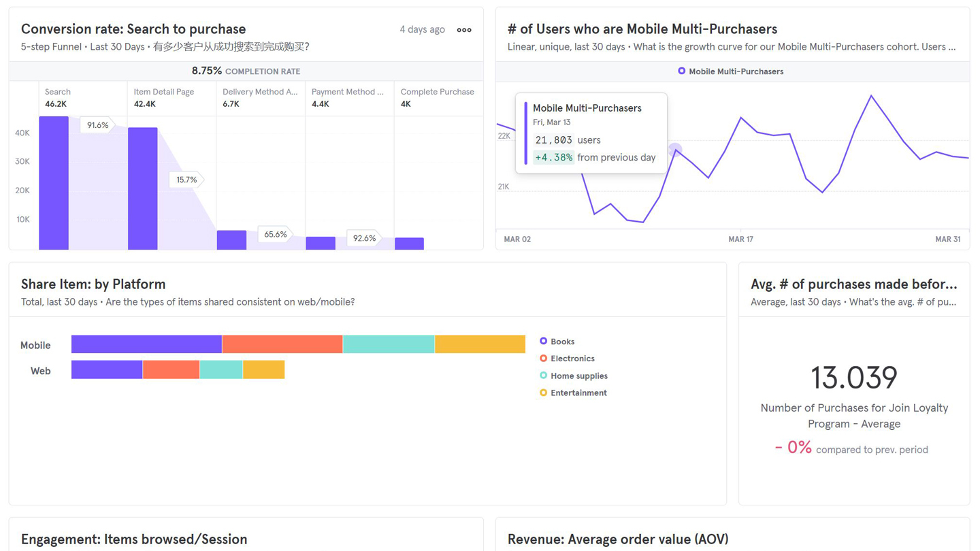This screenshot has height=551, width=980.
Task: Open Revenue: Average order value report
Action: point(617,539)
